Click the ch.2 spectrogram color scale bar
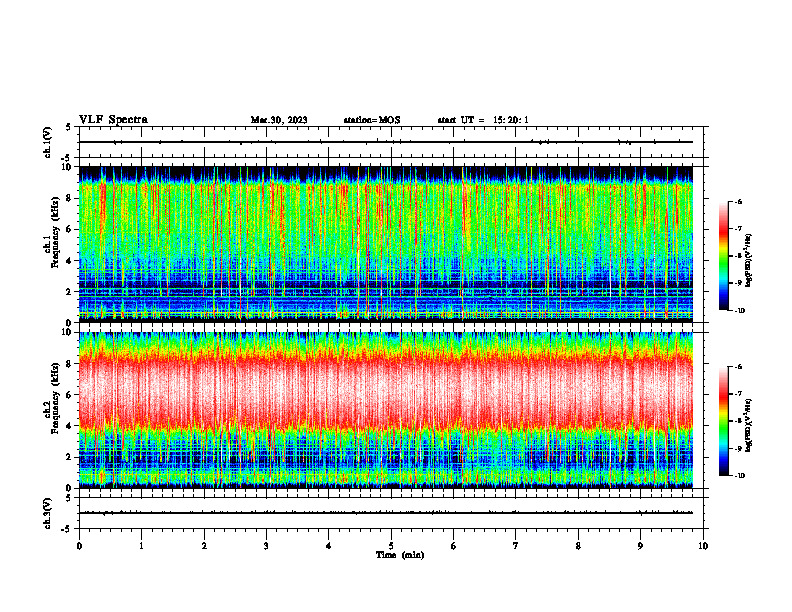 [x=723, y=421]
